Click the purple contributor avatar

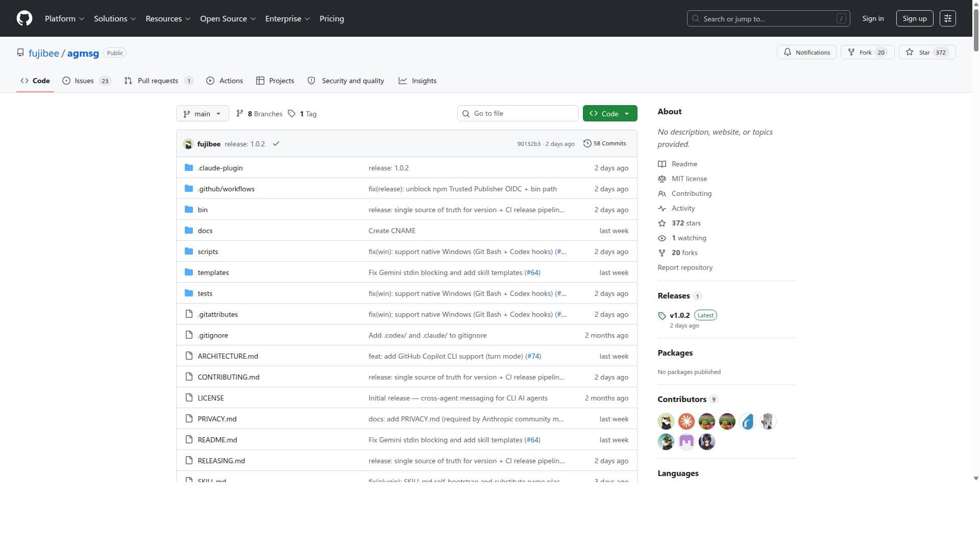coord(687,442)
